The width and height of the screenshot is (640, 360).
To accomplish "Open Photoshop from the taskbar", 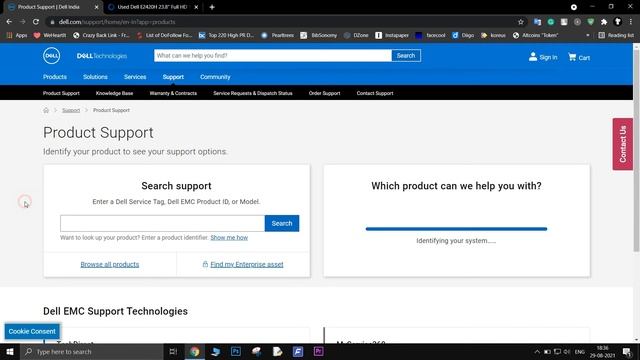I will [x=236, y=351].
